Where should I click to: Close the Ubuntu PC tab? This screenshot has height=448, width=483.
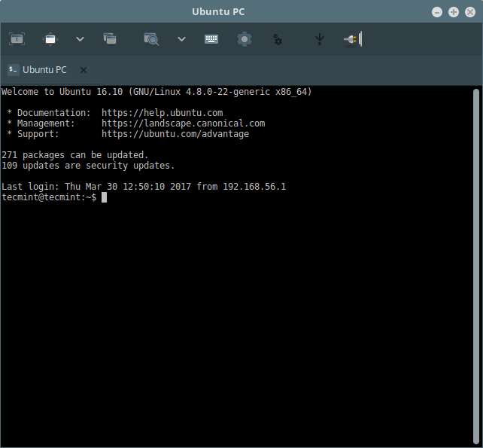pyautogui.click(x=84, y=70)
